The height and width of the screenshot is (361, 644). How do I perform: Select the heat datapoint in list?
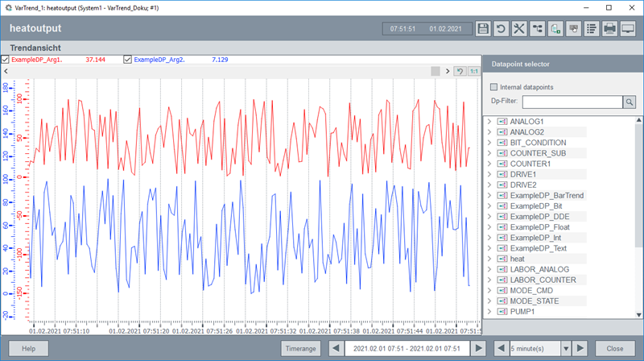click(x=517, y=259)
